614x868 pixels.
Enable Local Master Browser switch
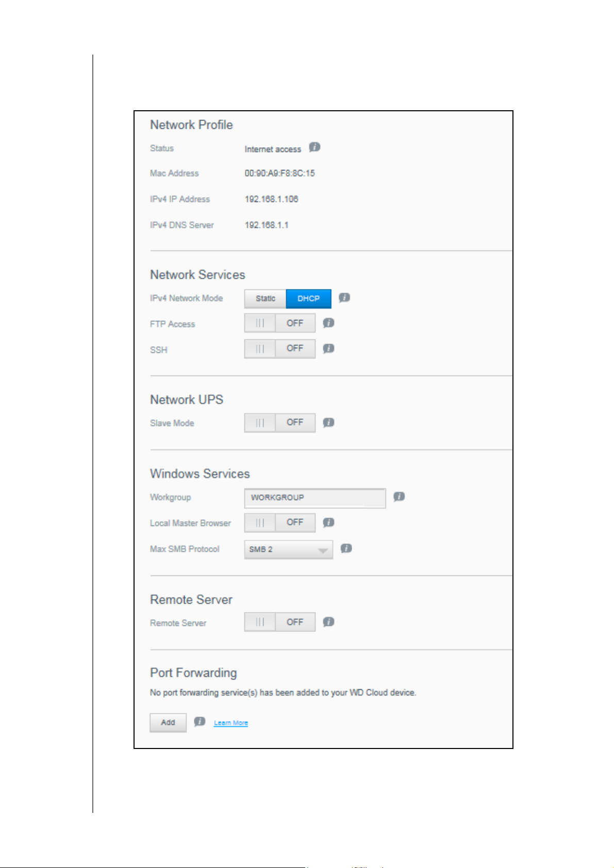pyautogui.click(x=279, y=522)
